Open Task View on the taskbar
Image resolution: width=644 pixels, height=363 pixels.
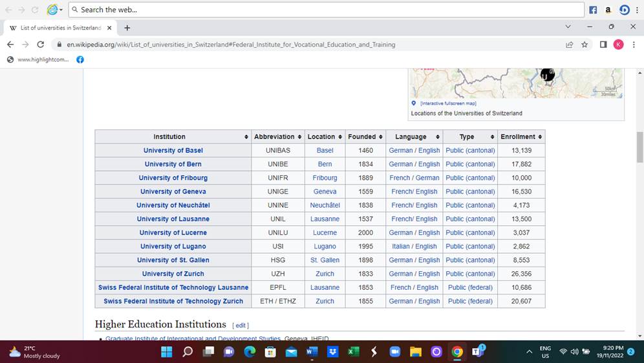[x=208, y=352]
